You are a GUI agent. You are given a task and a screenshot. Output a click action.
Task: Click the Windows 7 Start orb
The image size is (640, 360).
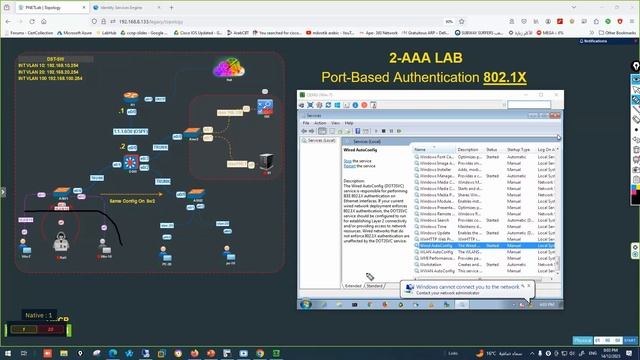305,304
